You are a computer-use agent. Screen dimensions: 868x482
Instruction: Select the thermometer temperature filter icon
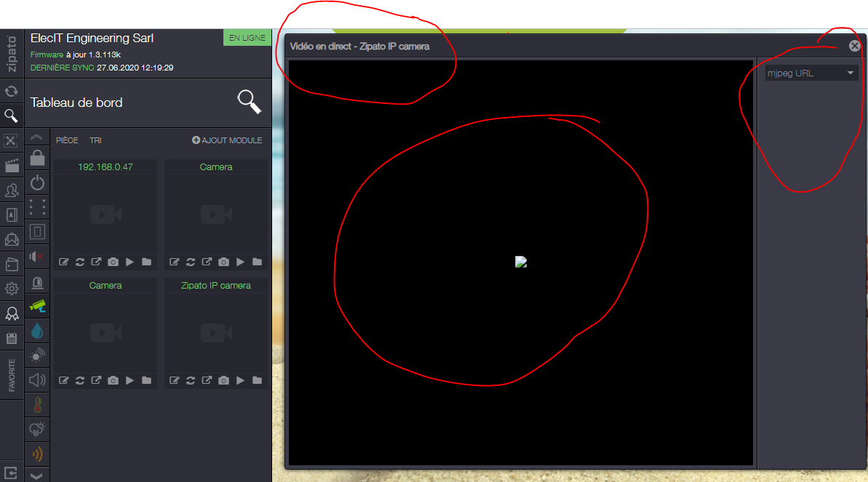[37, 404]
